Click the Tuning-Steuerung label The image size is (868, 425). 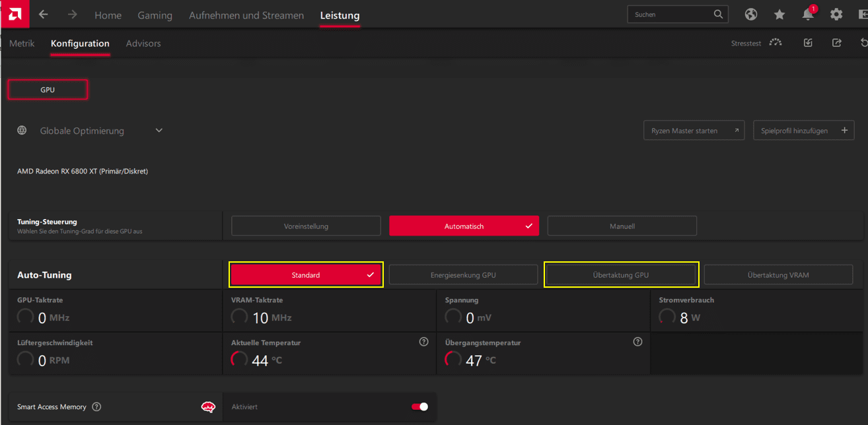[x=47, y=222]
